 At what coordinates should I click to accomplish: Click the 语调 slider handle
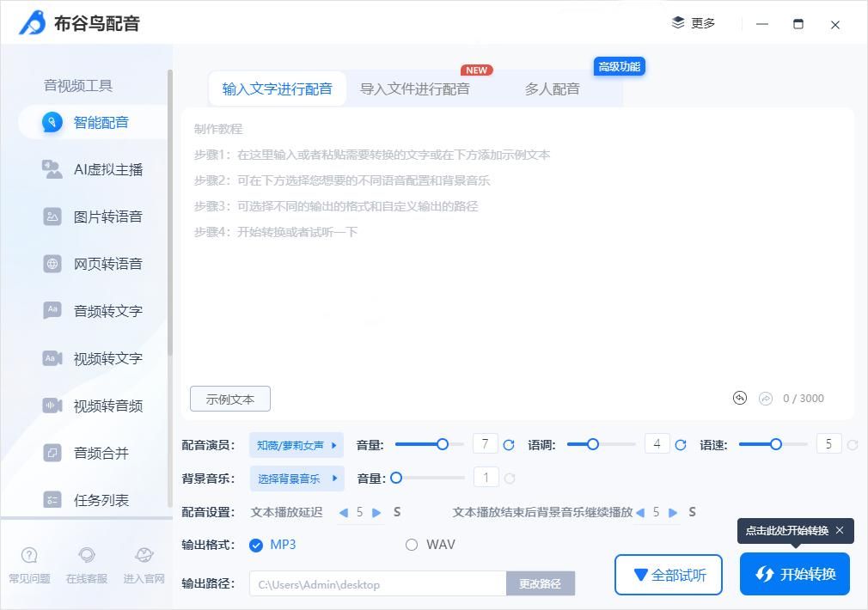[593, 444]
